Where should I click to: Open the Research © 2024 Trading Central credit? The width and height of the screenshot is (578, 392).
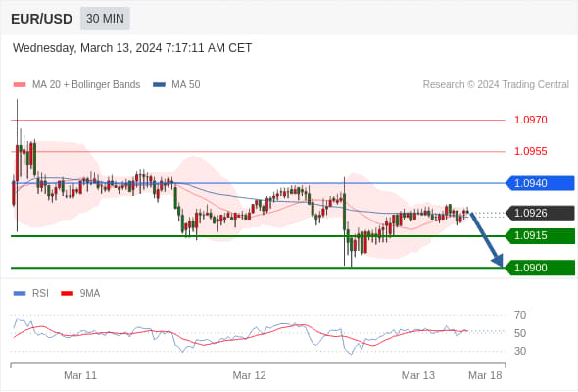pyautogui.click(x=496, y=85)
